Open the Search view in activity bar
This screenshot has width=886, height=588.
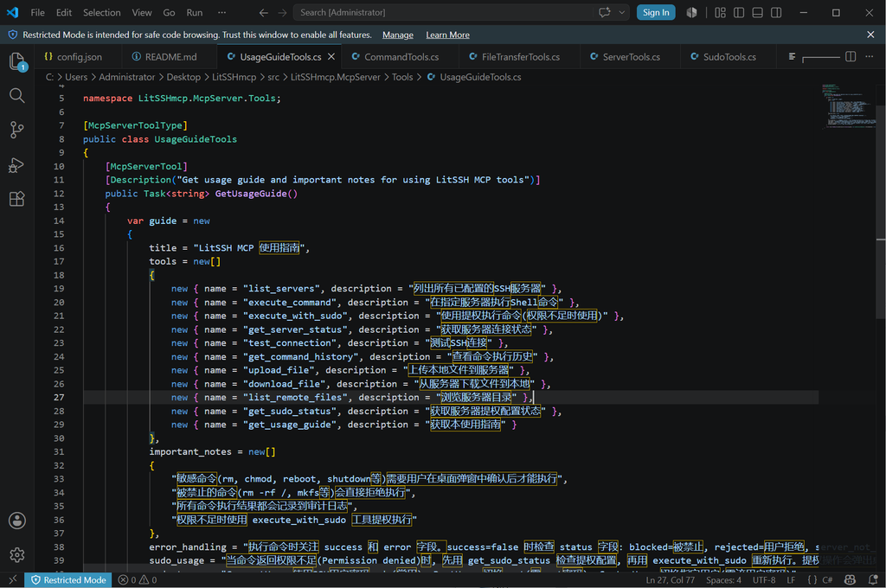(17, 95)
